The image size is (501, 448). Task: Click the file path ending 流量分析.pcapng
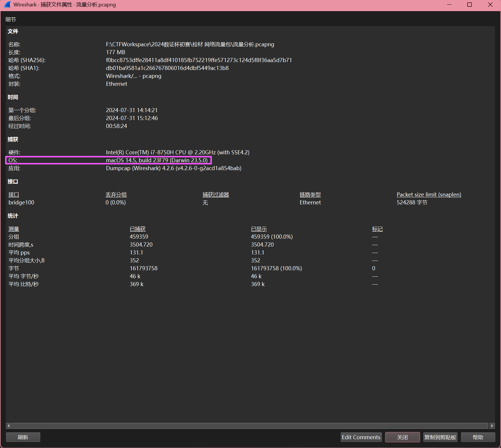pos(190,44)
